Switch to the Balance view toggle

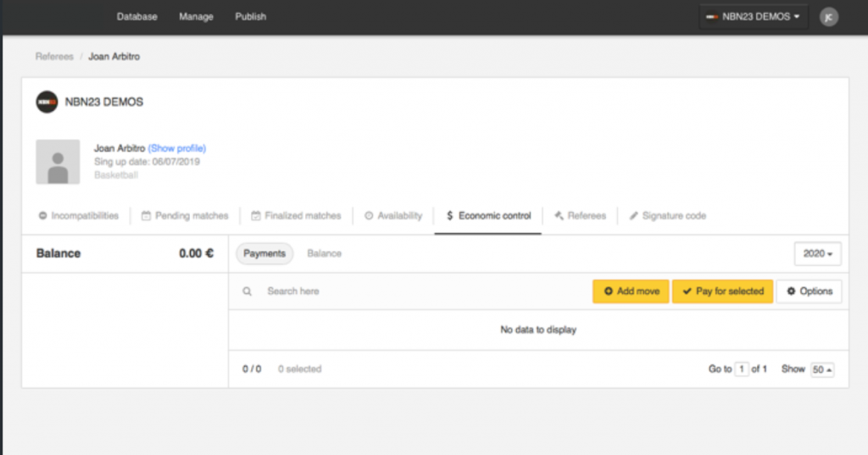click(x=325, y=253)
